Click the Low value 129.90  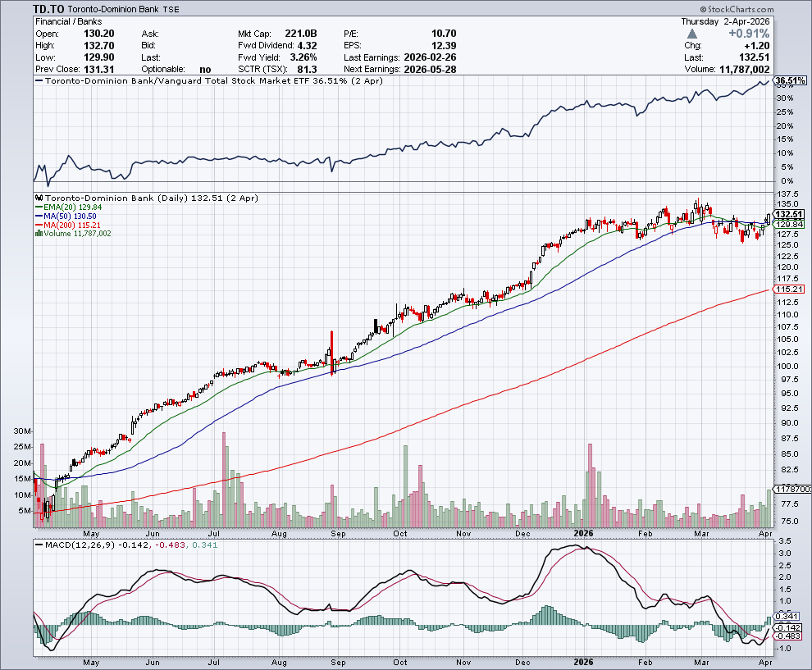(99, 57)
